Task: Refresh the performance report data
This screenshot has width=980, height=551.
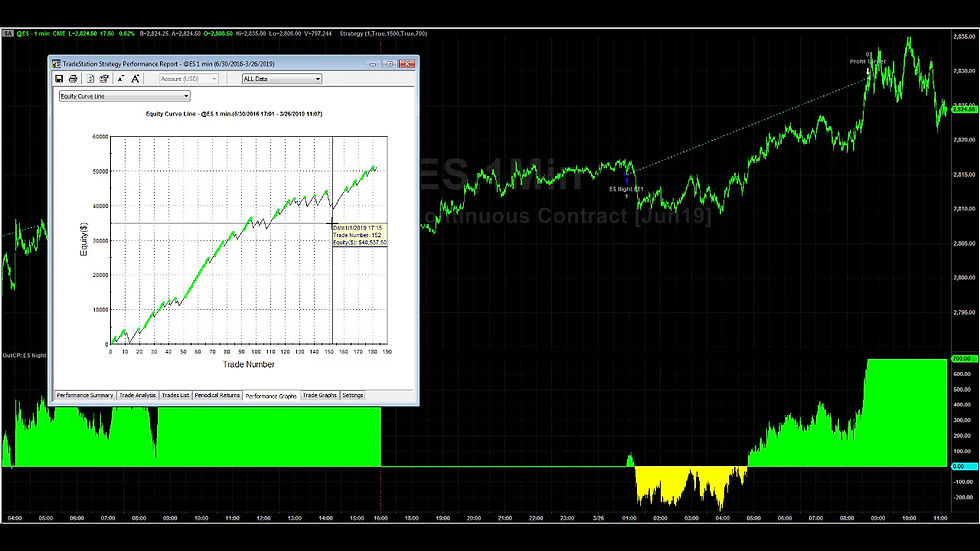Action: point(90,79)
